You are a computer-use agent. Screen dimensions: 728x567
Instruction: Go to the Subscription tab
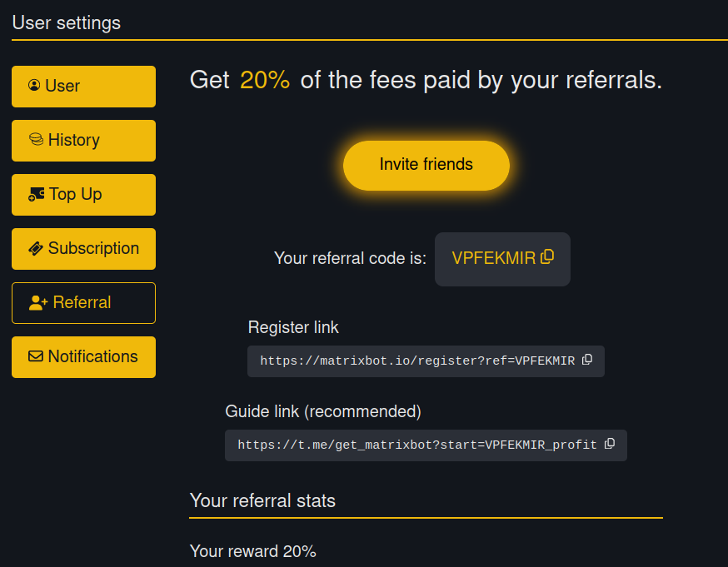pyautogui.click(x=93, y=248)
